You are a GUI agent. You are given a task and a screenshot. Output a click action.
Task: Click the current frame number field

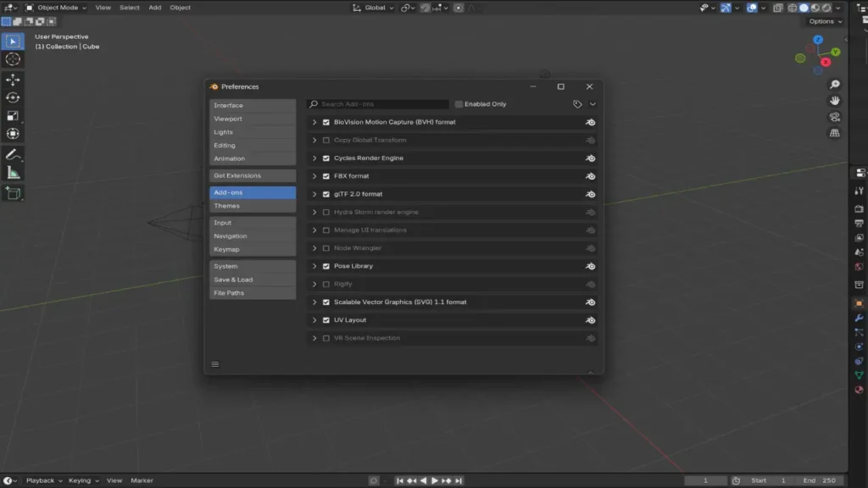pyautogui.click(x=706, y=481)
